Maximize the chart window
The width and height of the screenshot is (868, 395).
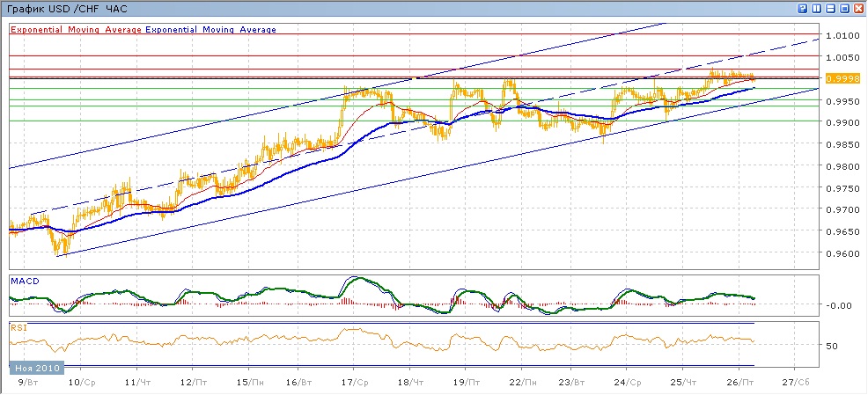(x=845, y=9)
